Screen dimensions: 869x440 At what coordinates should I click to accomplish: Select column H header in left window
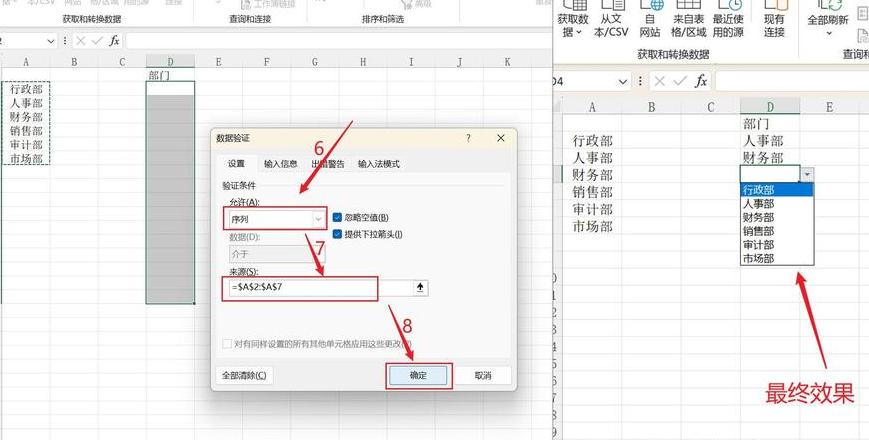point(362,62)
